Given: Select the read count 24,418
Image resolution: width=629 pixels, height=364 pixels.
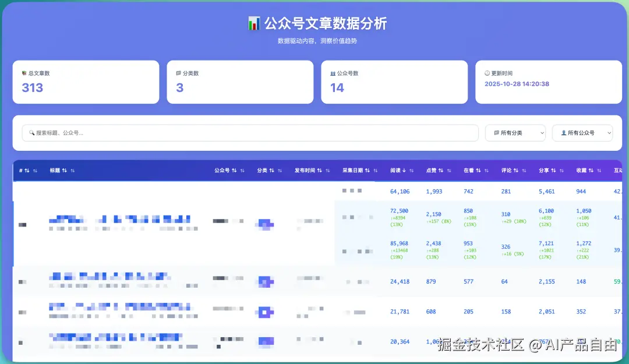Looking at the screenshot, I should [x=400, y=282].
